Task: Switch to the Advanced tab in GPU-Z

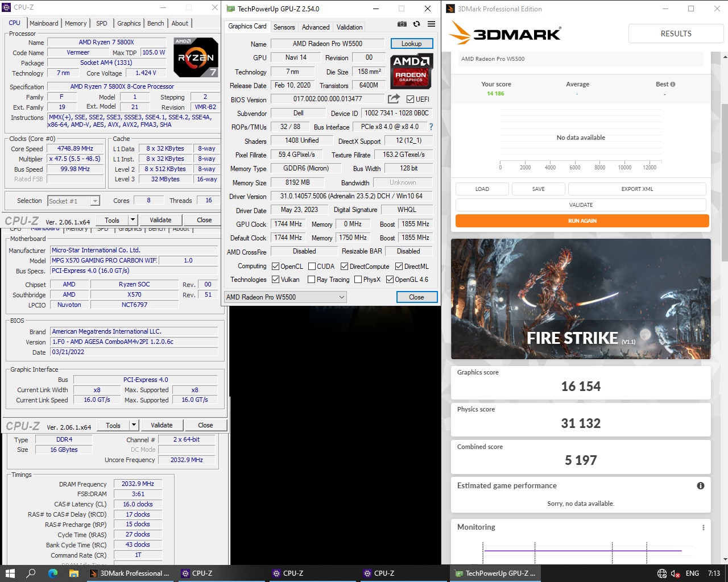Action: tap(316, 27)
